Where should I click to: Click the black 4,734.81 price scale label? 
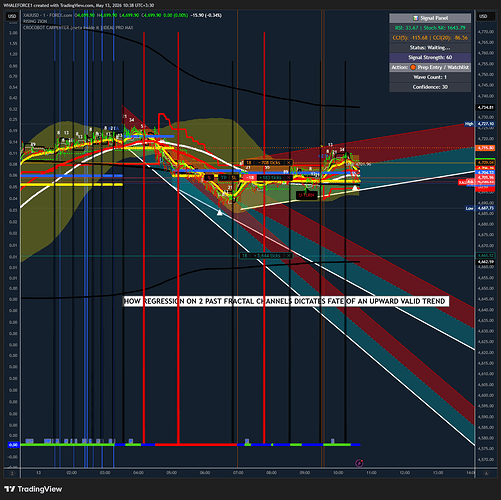pos(486,107)
